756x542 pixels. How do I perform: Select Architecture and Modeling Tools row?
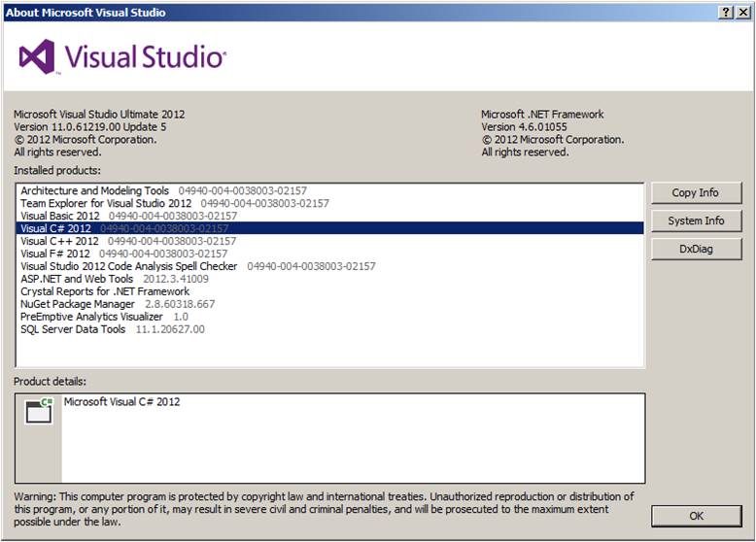click(x=329, y=190)
